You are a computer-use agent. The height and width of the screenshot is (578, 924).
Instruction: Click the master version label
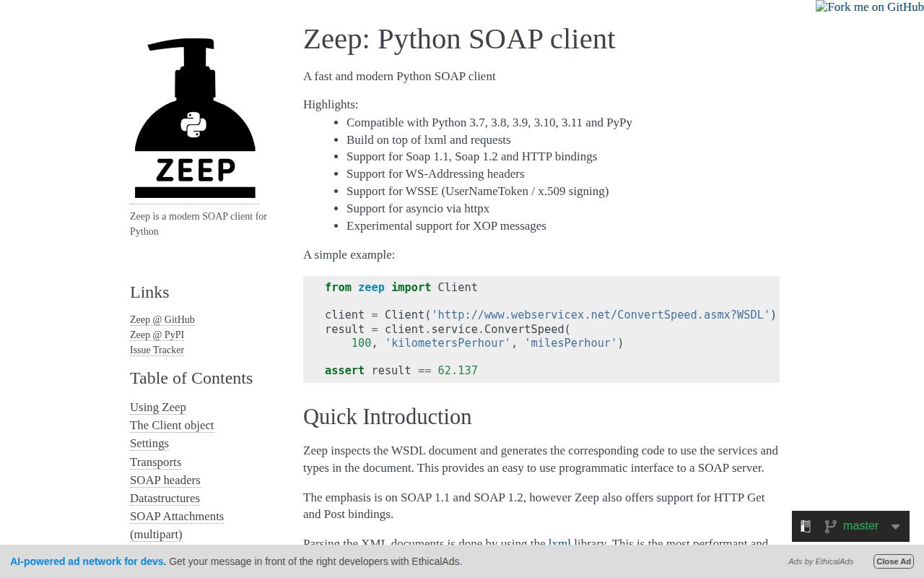pyautogui.click(x=860, y=526)
